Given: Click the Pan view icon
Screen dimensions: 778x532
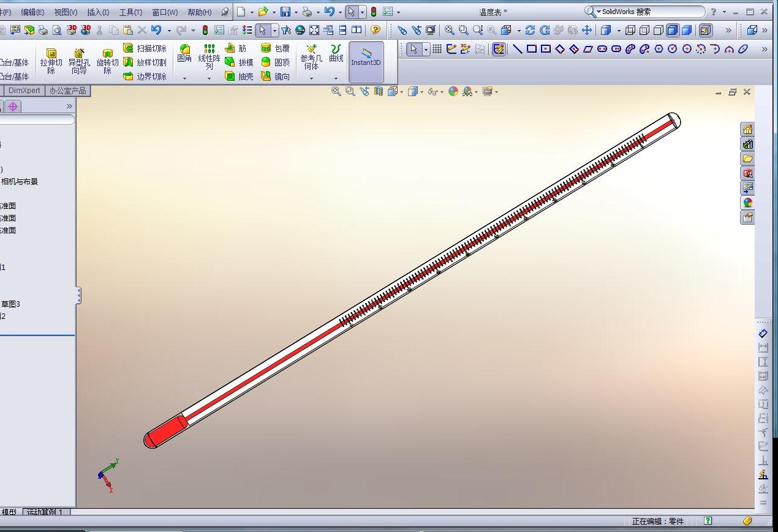Looking at the screenshot, I should [x=587, y=30].
